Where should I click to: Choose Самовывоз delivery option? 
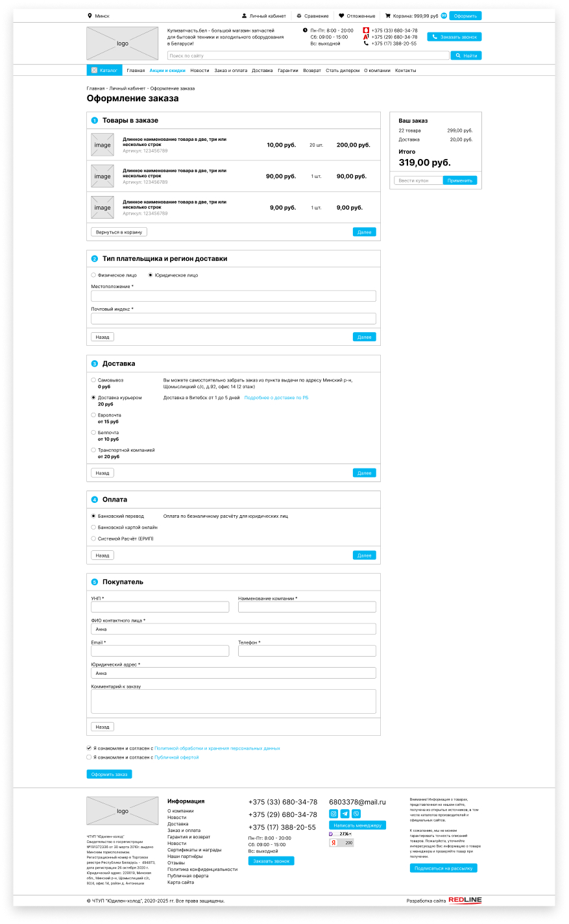(x=93, y=380)
